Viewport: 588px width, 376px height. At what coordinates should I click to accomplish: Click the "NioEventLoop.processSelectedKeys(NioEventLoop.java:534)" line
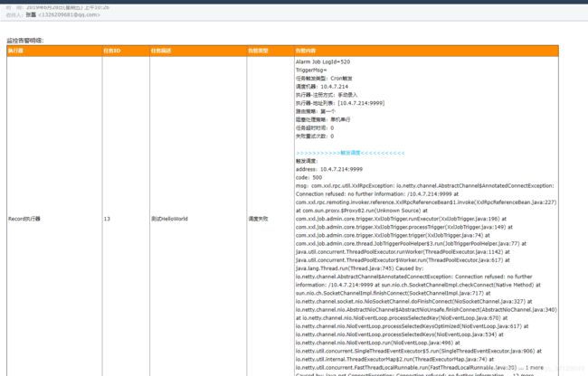point(399,334)
